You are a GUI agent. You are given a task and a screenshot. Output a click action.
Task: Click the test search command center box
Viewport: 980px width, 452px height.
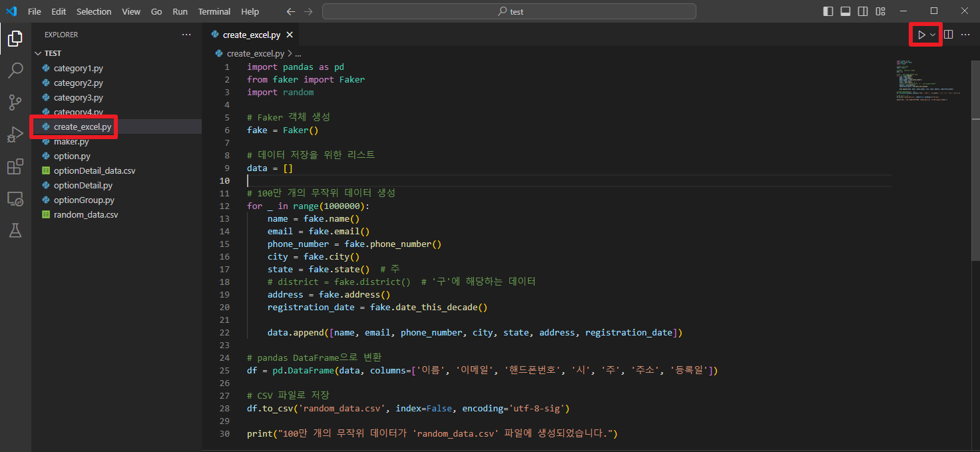(509, 11)
